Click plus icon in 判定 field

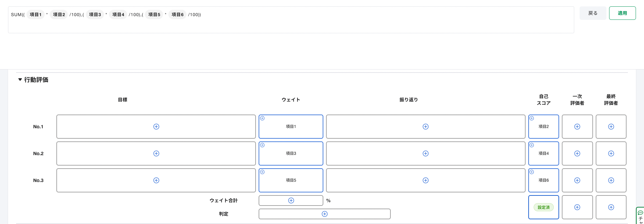(325, 214)
